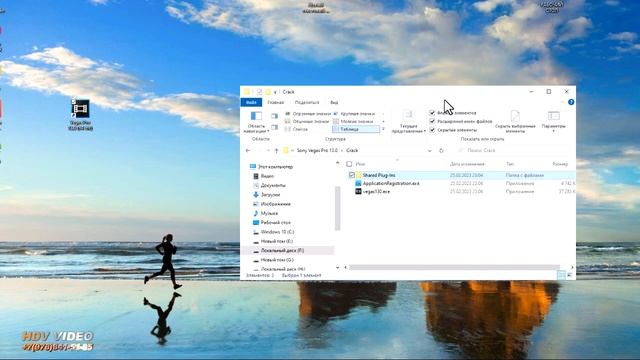Click the Properties quick access toolbar icon
The image size is (640, 360).
tap(259, 92)
